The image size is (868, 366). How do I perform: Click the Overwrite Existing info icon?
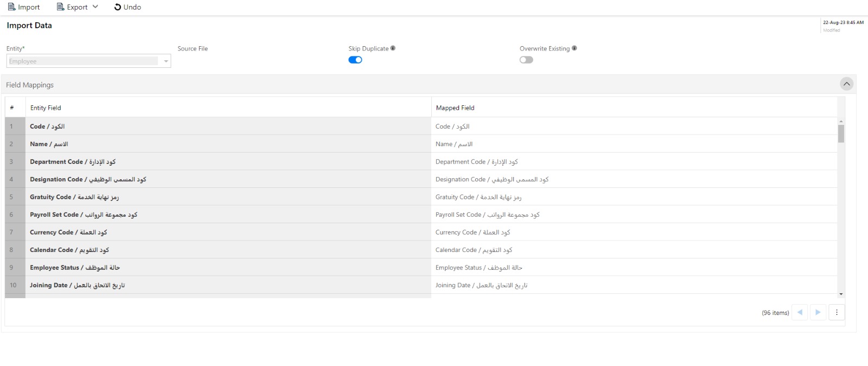click(x=575, y=48)
